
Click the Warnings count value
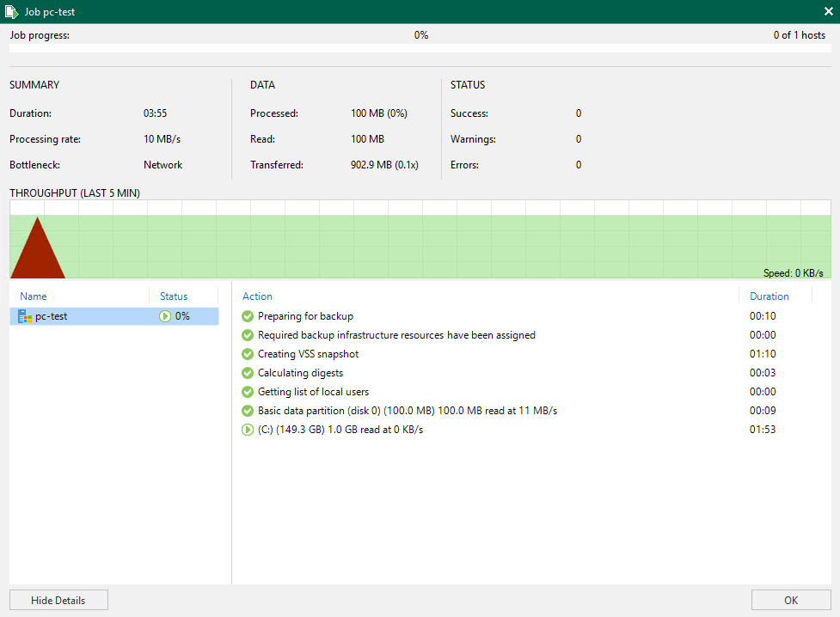[x=579, y=139]
